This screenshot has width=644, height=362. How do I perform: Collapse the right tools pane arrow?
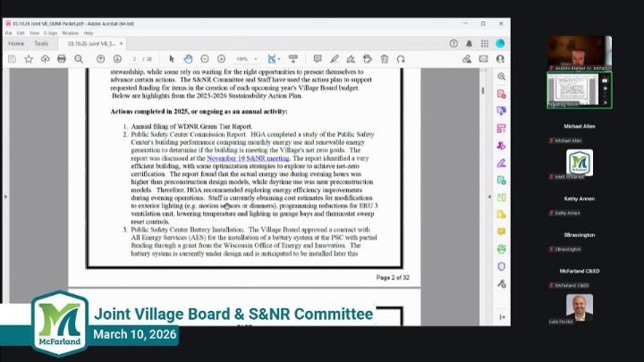pyautogui.click(x=489, y=197)
